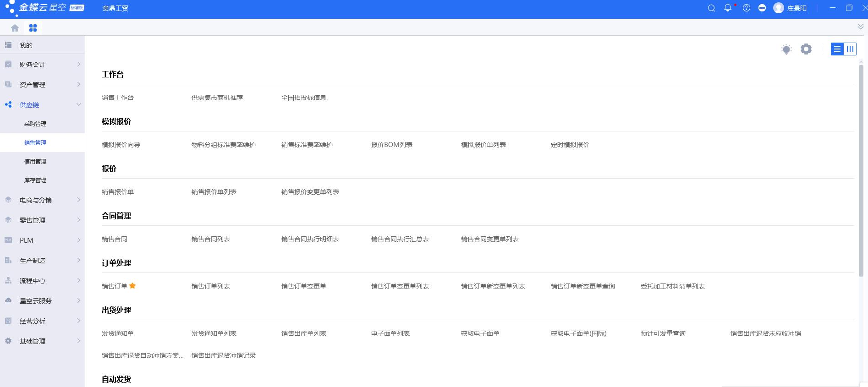The height and width of the screenshot is (387, 868).
Task: Click the PLM sidebar icon
Action: 8,240
